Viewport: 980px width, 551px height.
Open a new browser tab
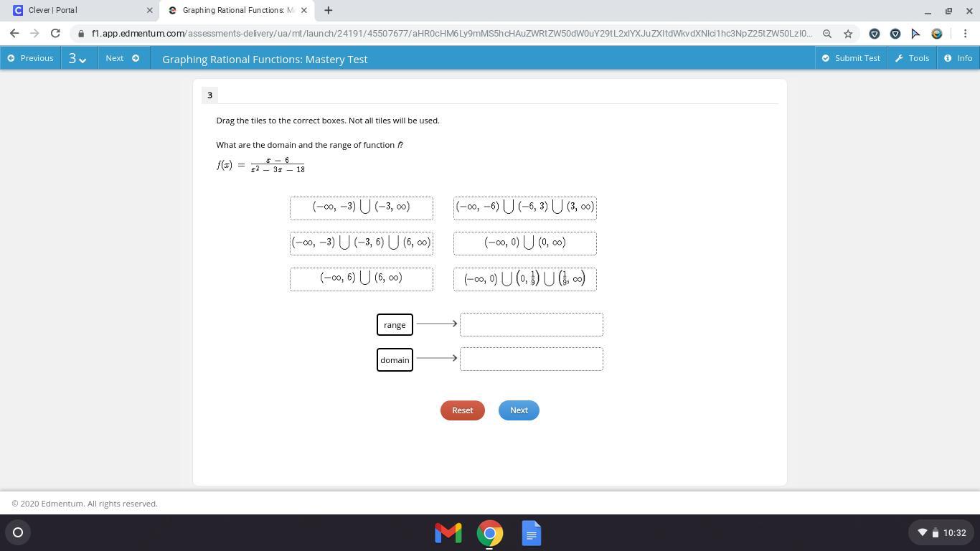(x=328, y=10)
